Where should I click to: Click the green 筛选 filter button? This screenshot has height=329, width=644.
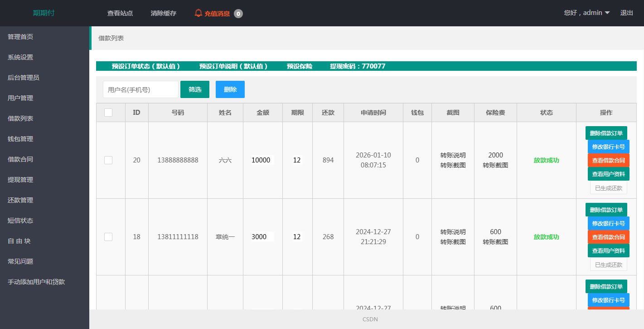tap(195, 89)
